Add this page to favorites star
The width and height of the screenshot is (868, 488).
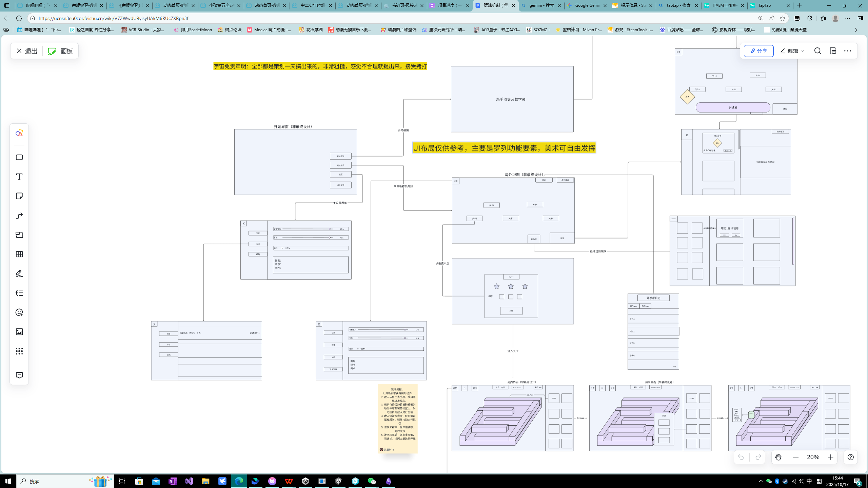(x=782, y=18)
